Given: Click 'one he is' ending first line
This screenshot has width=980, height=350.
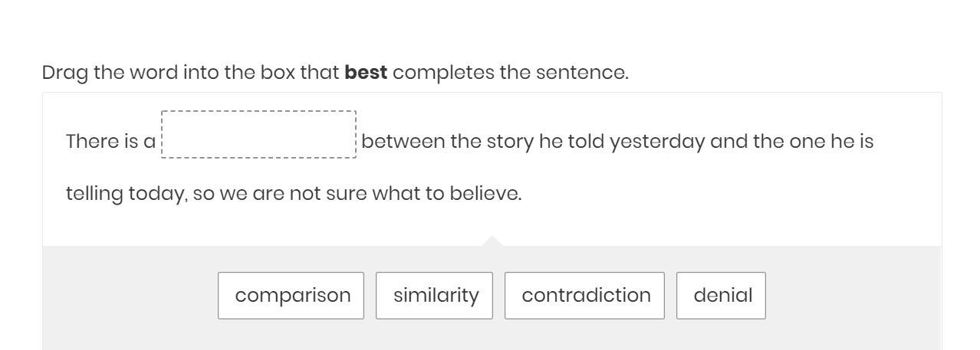Looking at the screenshot, I should tap(839, 142).
